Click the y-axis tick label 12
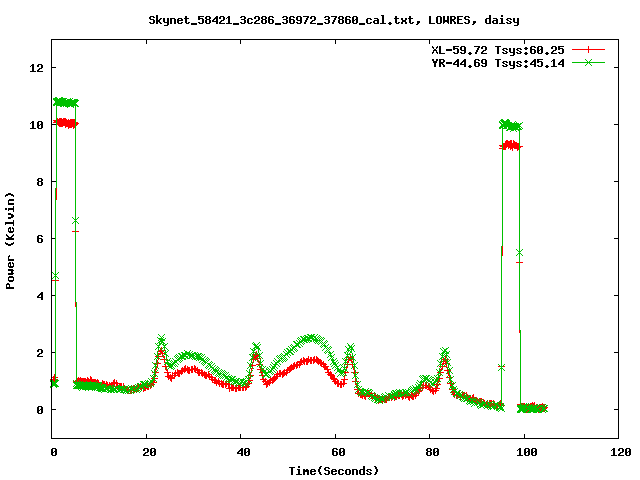Screen dimensions: 640x480 [36, 68]
